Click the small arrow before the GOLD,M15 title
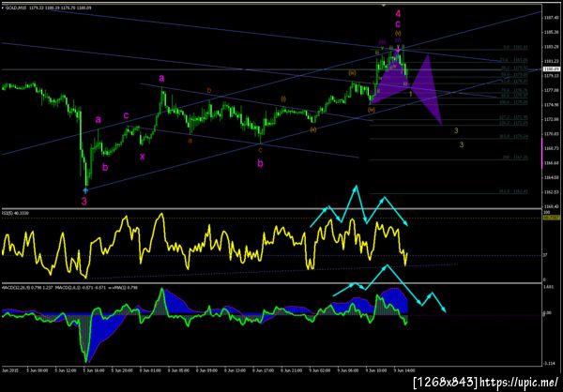This screenshot has width=563, height=392. tap(3, 7)
